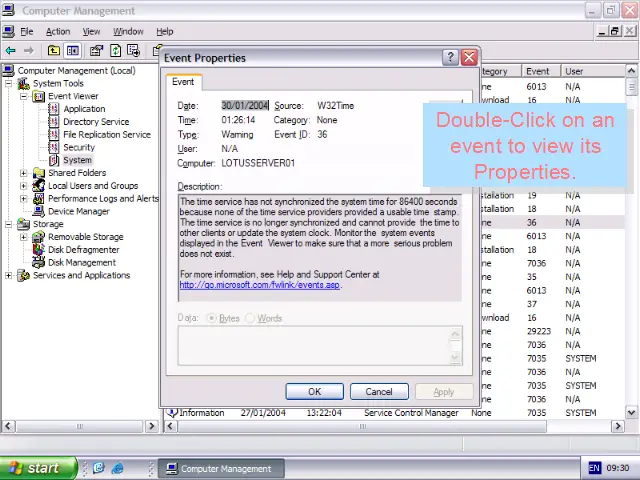Viewport: 640px width, 480px height.
Task: Click the Export List toolbar icon
Action: click(x=133, y=51)
